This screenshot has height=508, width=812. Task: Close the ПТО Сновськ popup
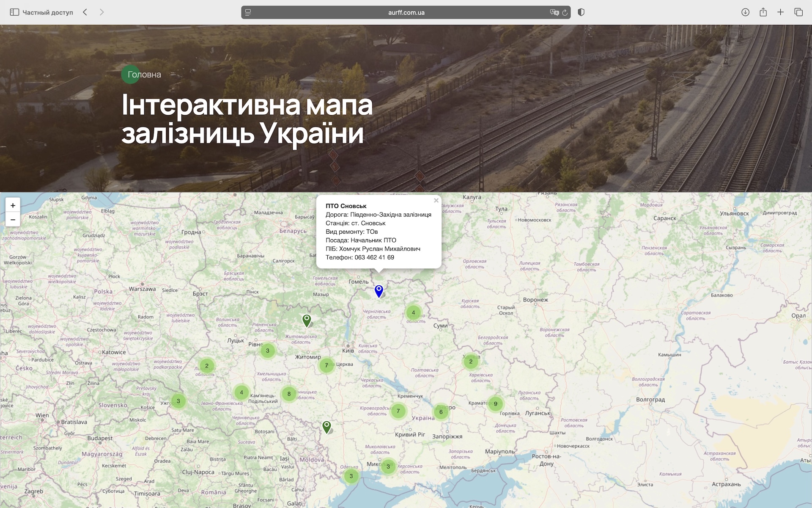436,201
